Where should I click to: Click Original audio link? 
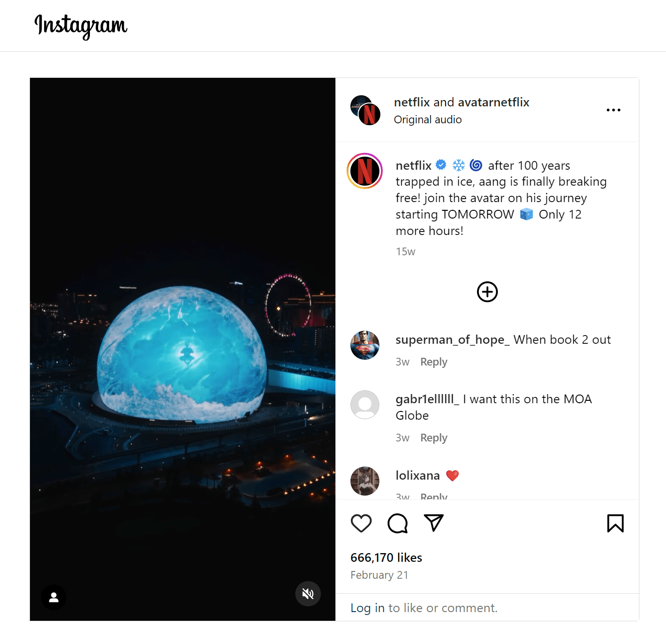[428, 120]
